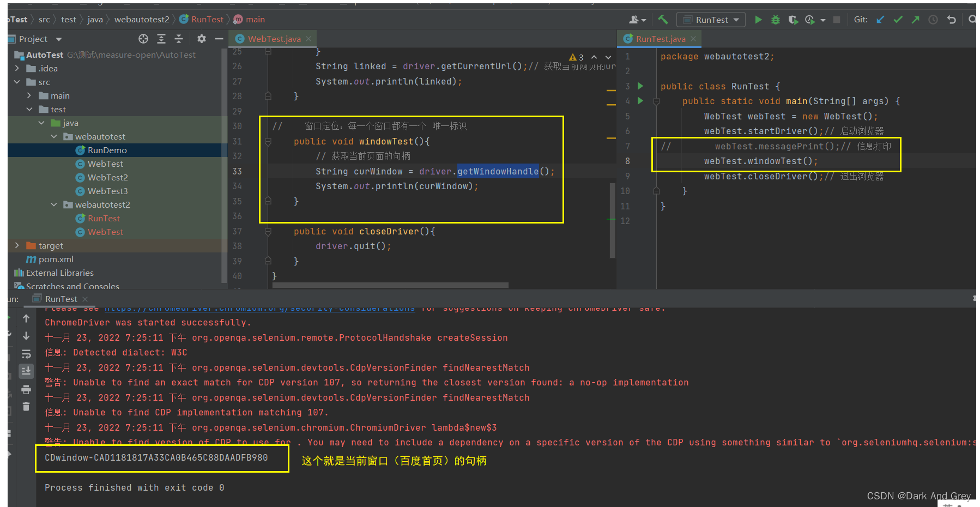980x507 pixels.
Task: Print the Run console output
Action: 26,389
